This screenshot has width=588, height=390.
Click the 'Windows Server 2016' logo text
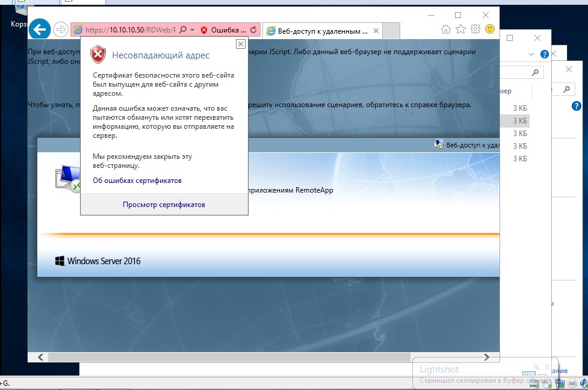[x=104, y=261]
